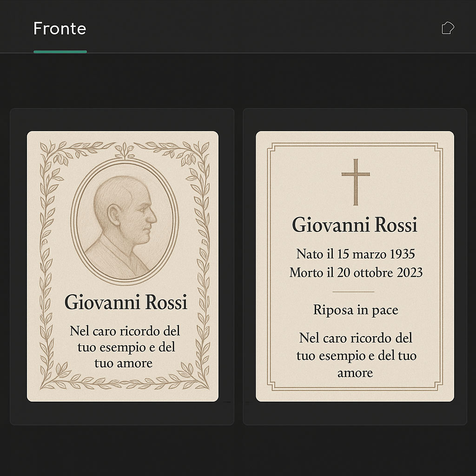Click the divider line under the dates
The height and width of the screenshot is (476, 476).
point(355,291)
